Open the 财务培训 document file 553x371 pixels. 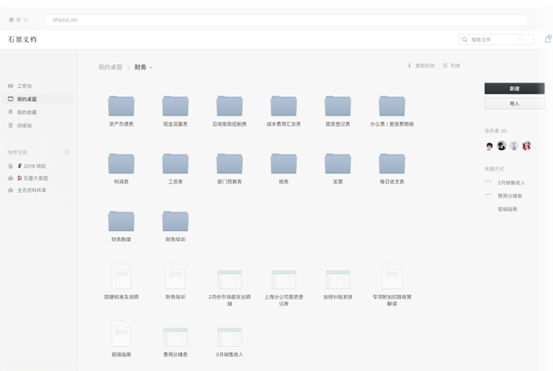tap(175, 276)
